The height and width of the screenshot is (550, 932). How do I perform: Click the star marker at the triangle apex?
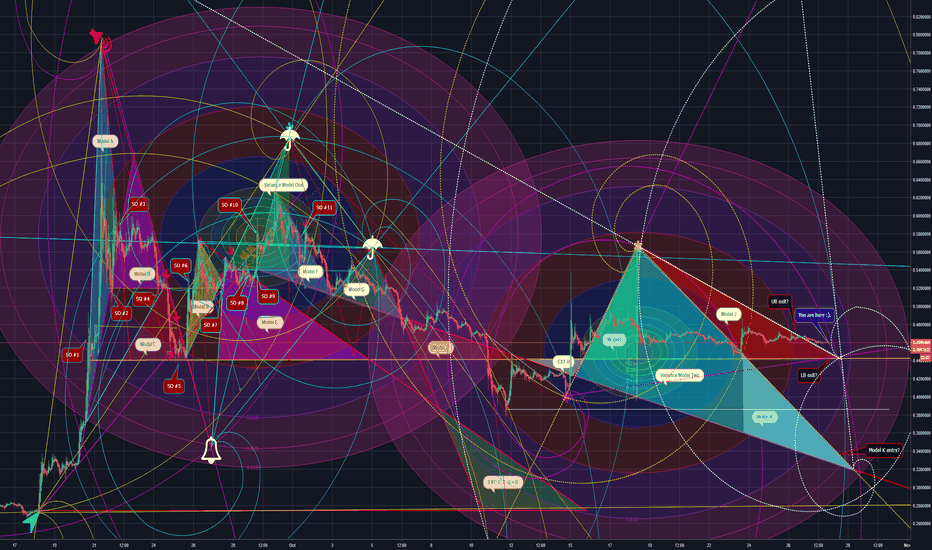point(638,245)
